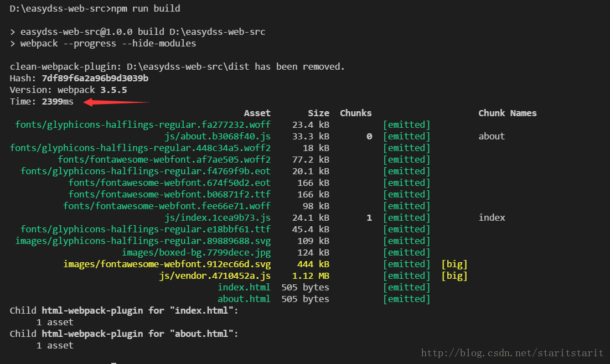
Task: Click the js/index.1cea9b73.js asset name
Action: [x=218, y=217]
